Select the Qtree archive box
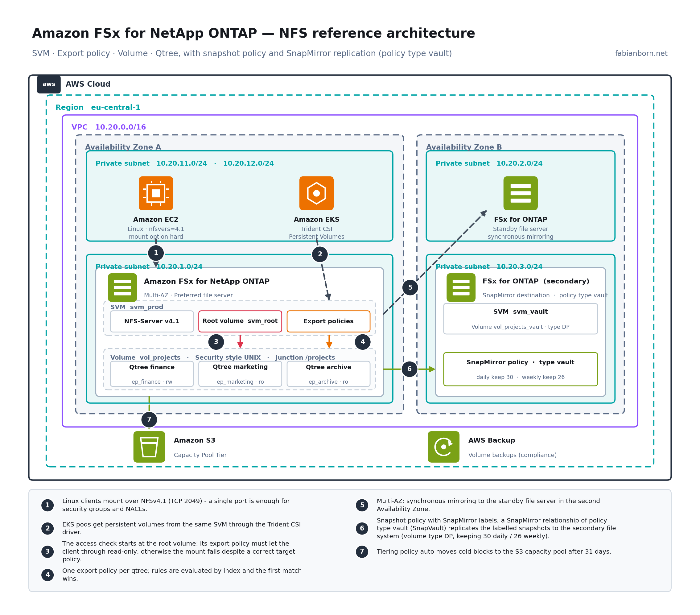 tap(328, 374)
